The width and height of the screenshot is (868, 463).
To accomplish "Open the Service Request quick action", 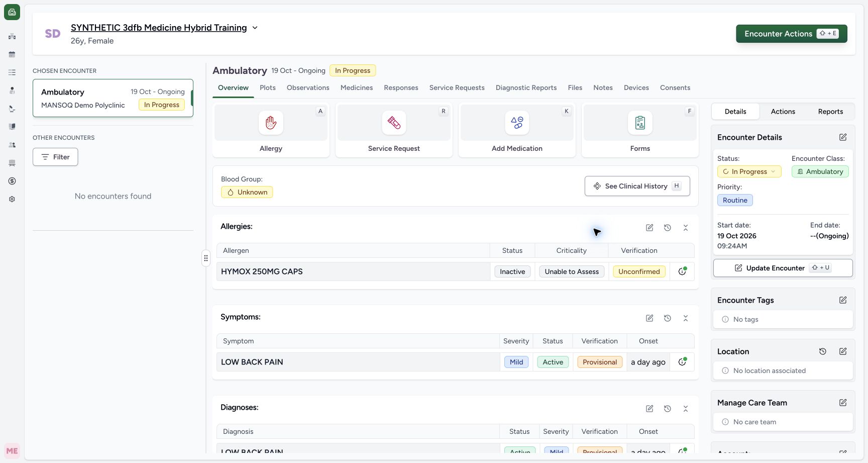I will 394,131.
